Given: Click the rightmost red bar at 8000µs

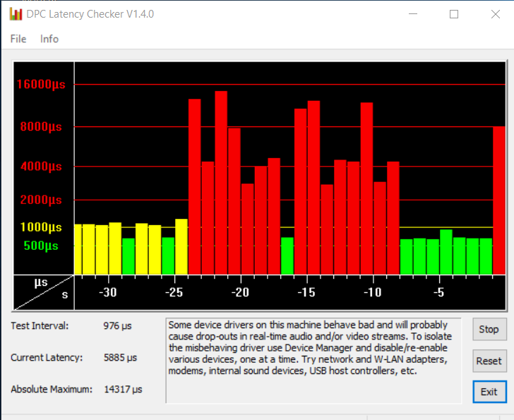Looking at the screenshot, I should coord(499,200).
